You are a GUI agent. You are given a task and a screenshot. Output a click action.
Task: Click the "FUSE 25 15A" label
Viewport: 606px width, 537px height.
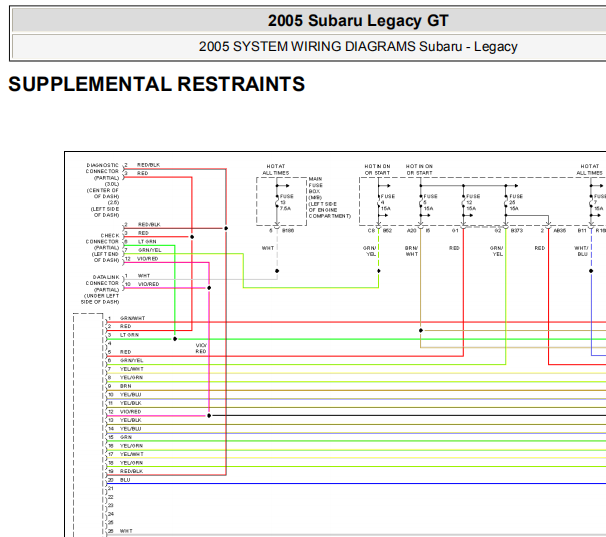coord(516,202)
